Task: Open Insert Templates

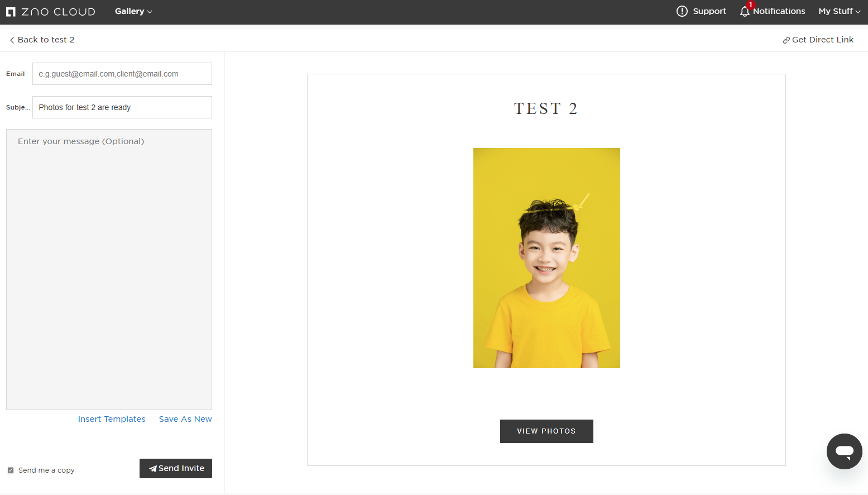Action: [x=112, y=419]
